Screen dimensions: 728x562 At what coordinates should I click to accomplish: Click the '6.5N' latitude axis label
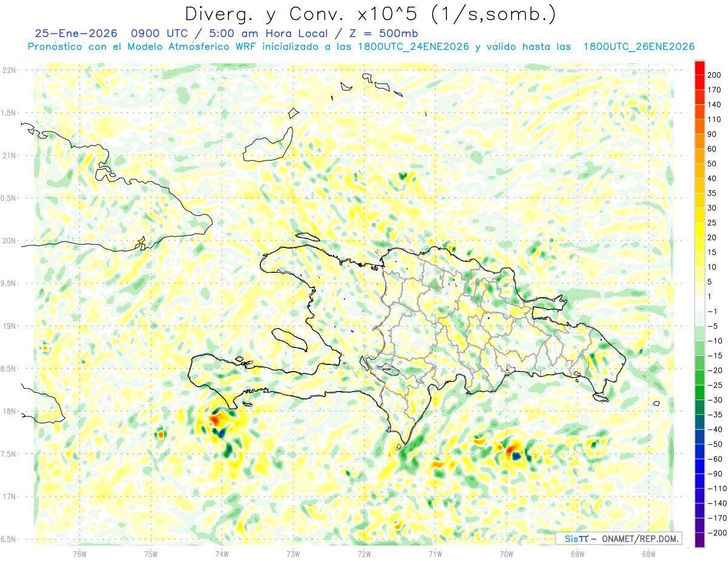click(x=9, y=540)
